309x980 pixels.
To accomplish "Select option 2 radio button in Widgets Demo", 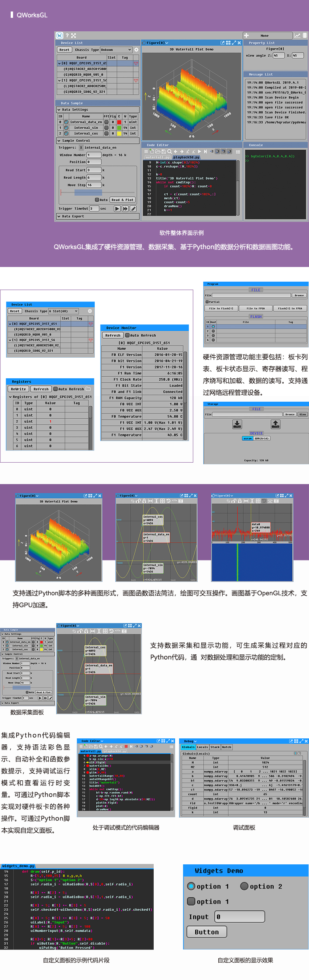I will coord(244,886).
